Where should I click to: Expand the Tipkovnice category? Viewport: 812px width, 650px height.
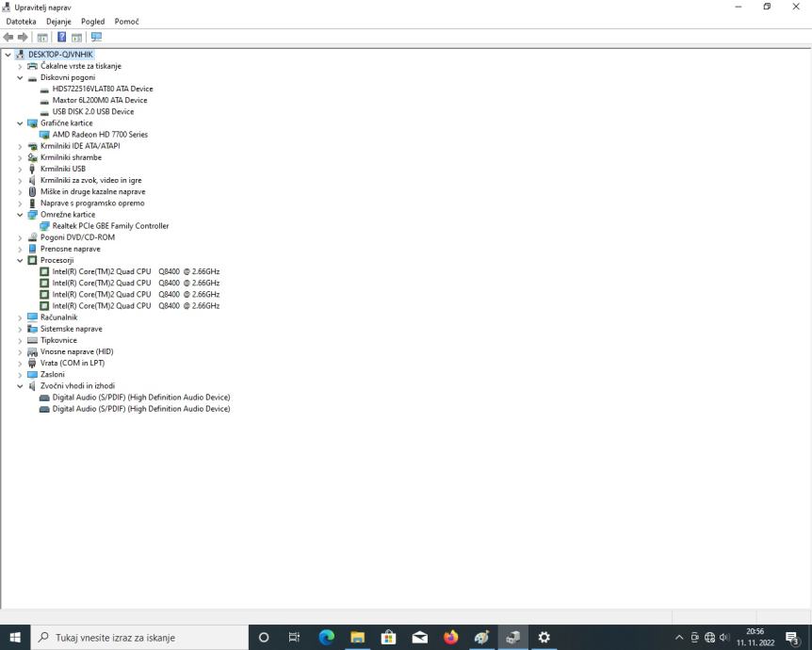[20, 340]
